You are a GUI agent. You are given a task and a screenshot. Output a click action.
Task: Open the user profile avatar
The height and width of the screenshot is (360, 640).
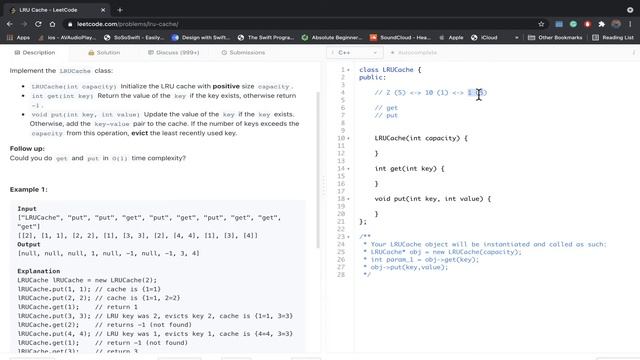pyautogui.click(x=616, y=24)
